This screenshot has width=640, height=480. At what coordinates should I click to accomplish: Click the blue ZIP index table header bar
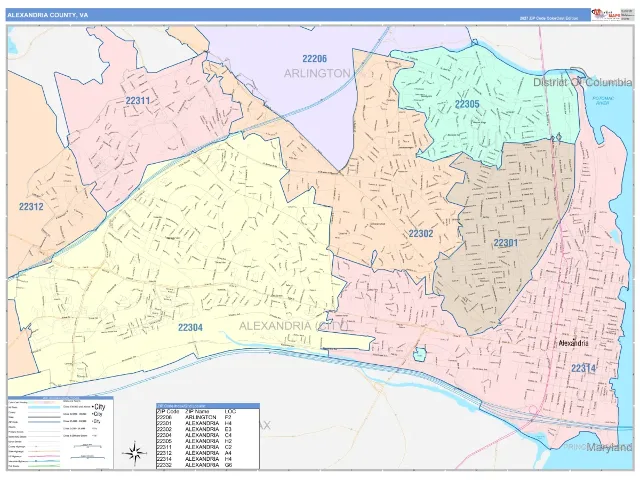(208, 406)
